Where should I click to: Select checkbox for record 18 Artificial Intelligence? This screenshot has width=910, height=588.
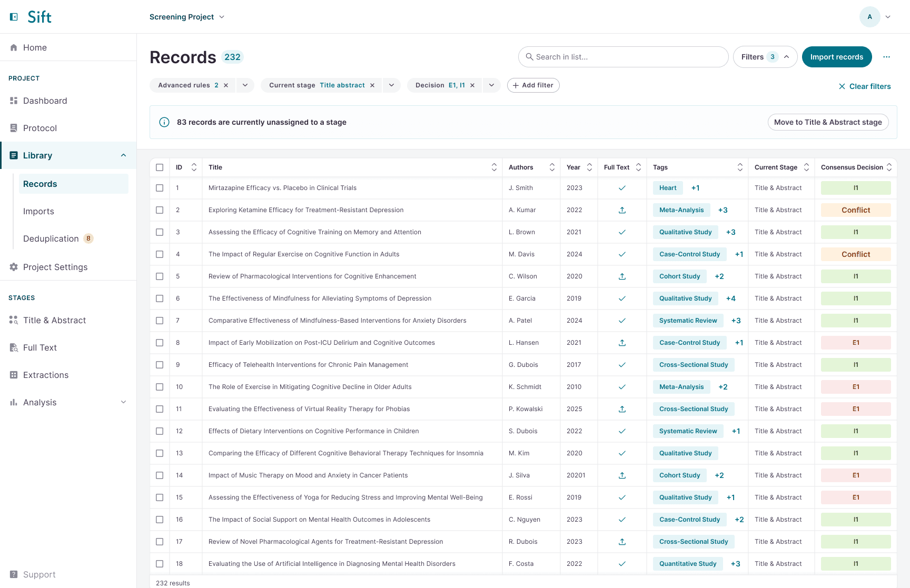click(160, 564)
